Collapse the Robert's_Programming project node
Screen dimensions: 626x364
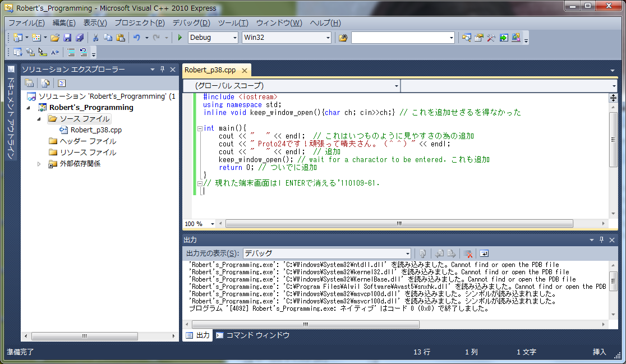point(29,108)
